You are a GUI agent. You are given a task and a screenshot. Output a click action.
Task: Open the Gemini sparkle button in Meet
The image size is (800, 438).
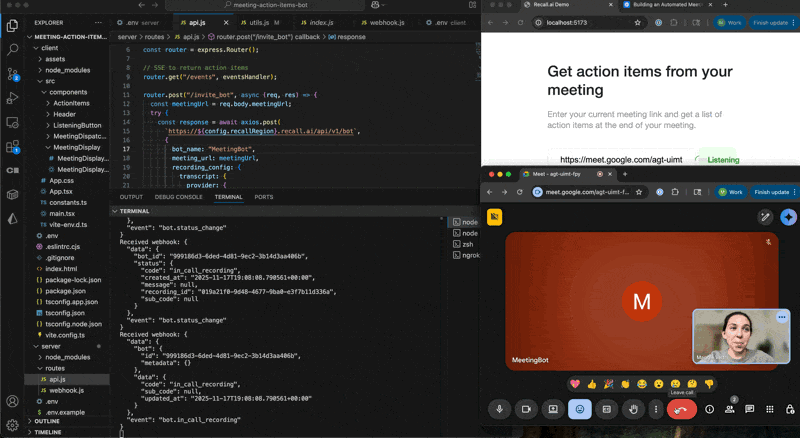pyautogui.click(x=788, y=217)
